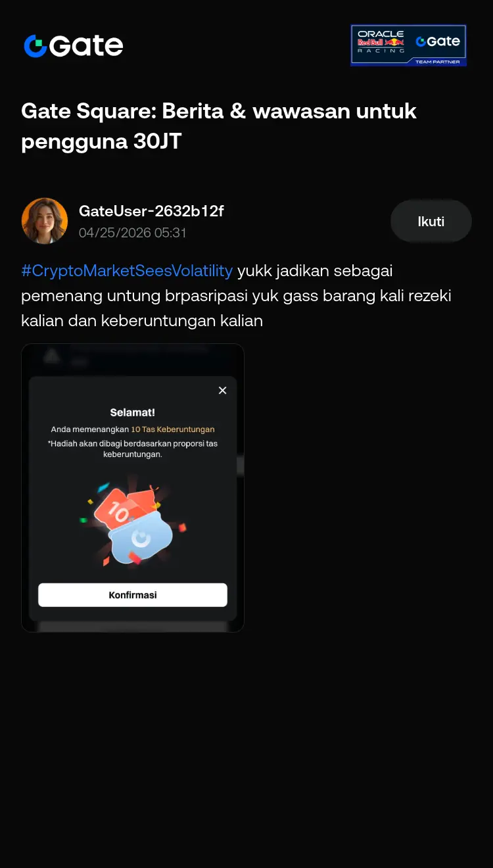
Task: Open the attached post image
Action: pos(133,488)
